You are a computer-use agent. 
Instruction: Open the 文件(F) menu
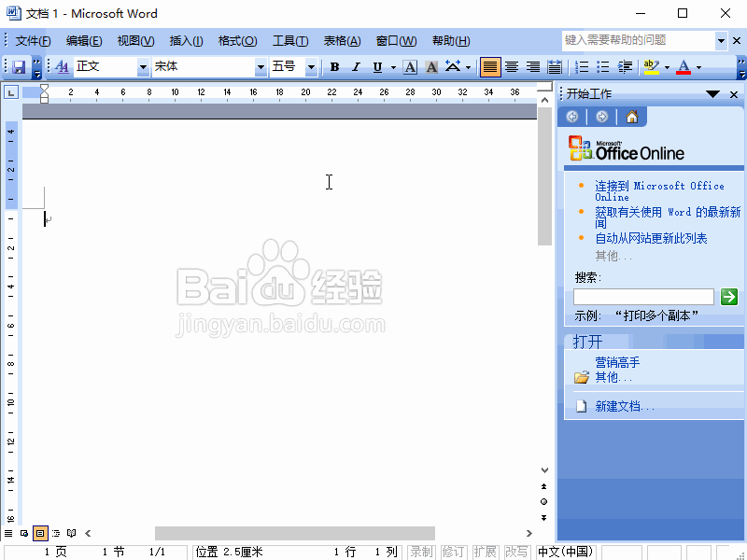[x=33, y=41]
